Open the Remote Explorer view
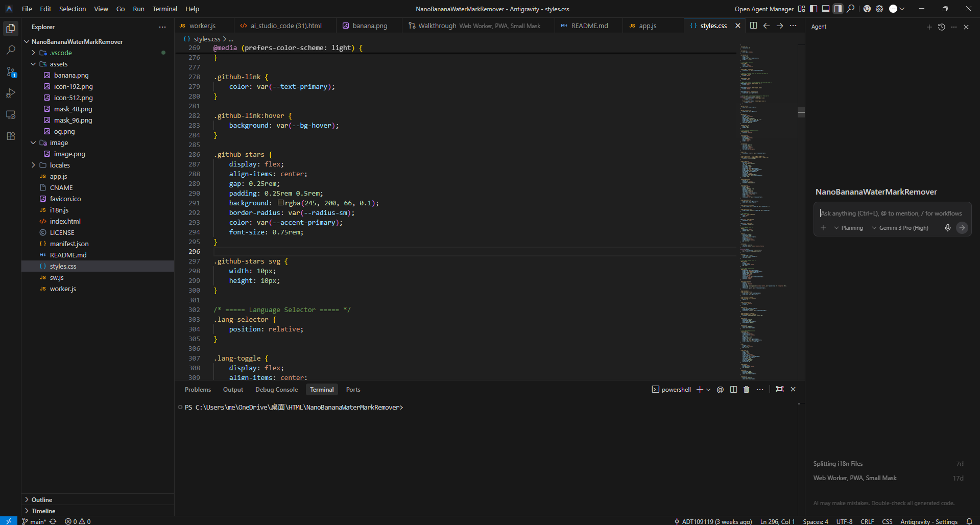 11,114
